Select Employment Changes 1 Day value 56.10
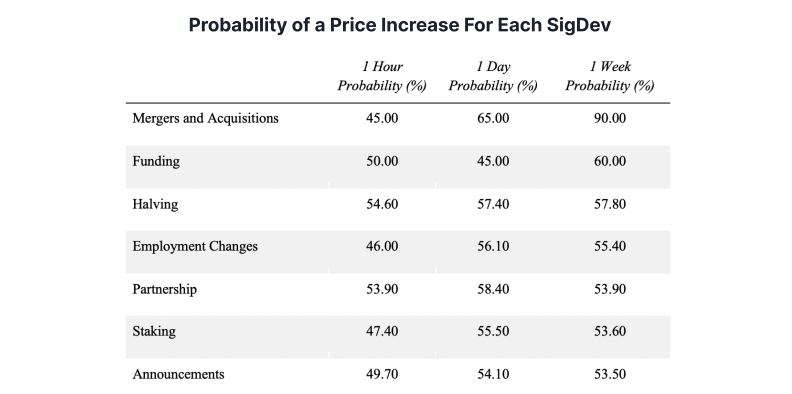 coord(493,247)
